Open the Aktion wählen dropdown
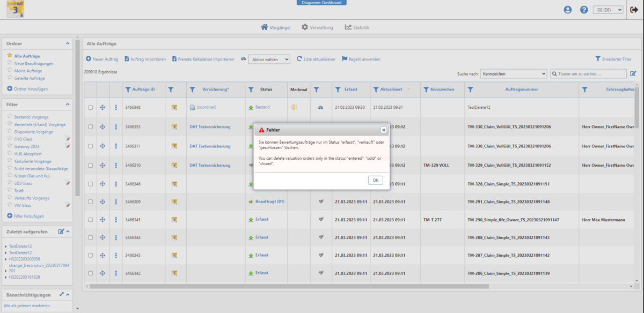The image size is (644, 313). [x=269, y=59]
